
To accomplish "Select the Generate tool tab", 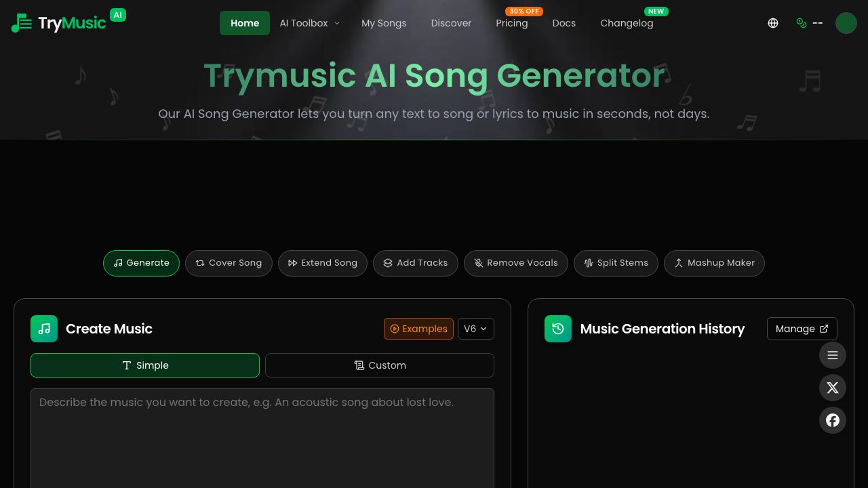I will coord(141,263).
